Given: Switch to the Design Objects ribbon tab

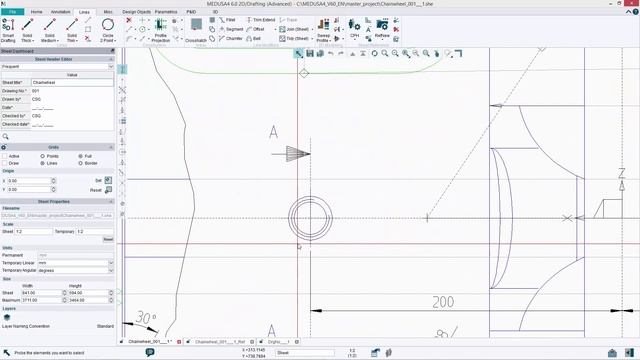Looking at the screenshot, I should click(136, 12).
